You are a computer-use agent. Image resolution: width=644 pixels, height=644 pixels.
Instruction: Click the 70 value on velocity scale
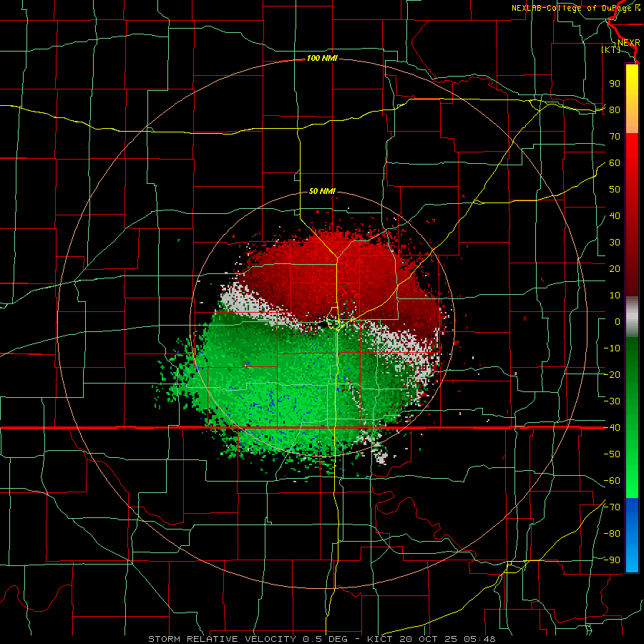pos(615,137)
